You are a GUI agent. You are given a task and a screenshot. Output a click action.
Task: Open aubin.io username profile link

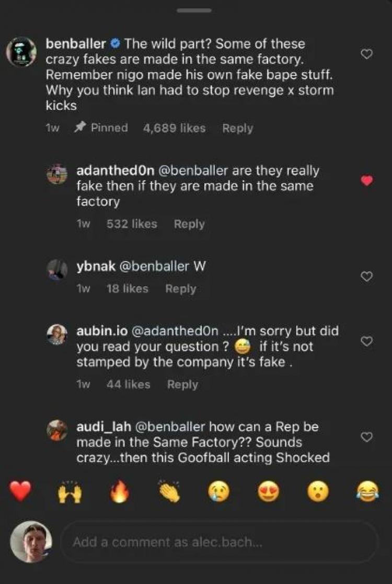(x=102, y=331)
